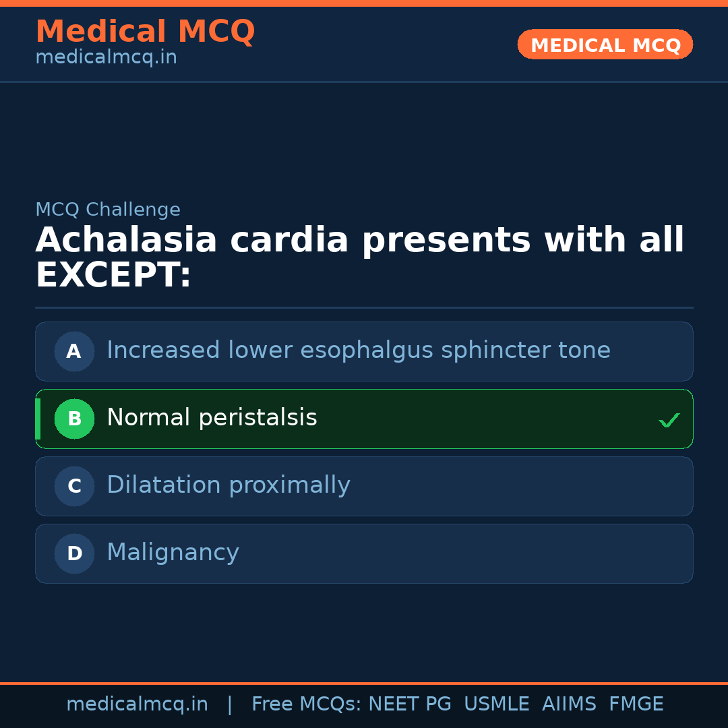Image resolution: width=728 pixels, height=728 pixels.
Task: Expand the MCQ Challenge section label
Action: click(108, 210)
